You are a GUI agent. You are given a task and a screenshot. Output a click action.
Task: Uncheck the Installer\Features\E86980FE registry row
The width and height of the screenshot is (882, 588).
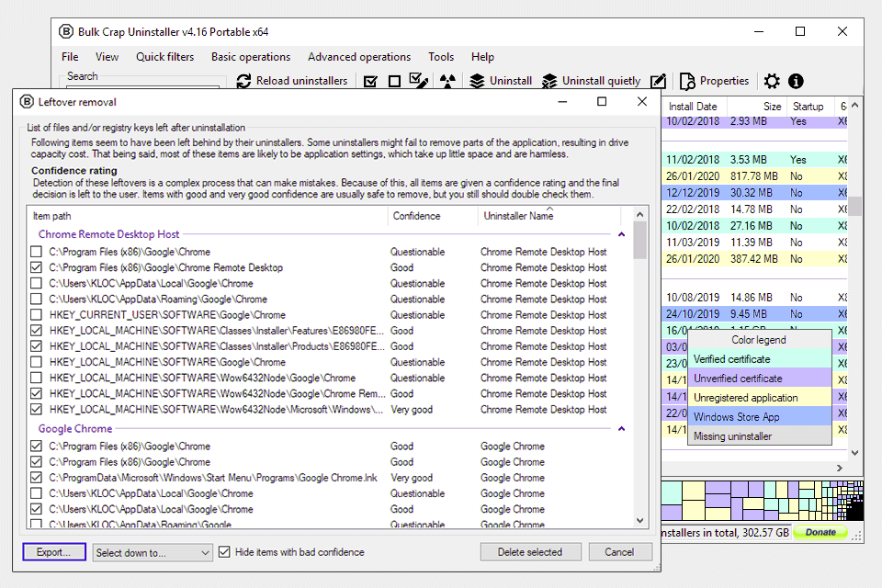36,331
